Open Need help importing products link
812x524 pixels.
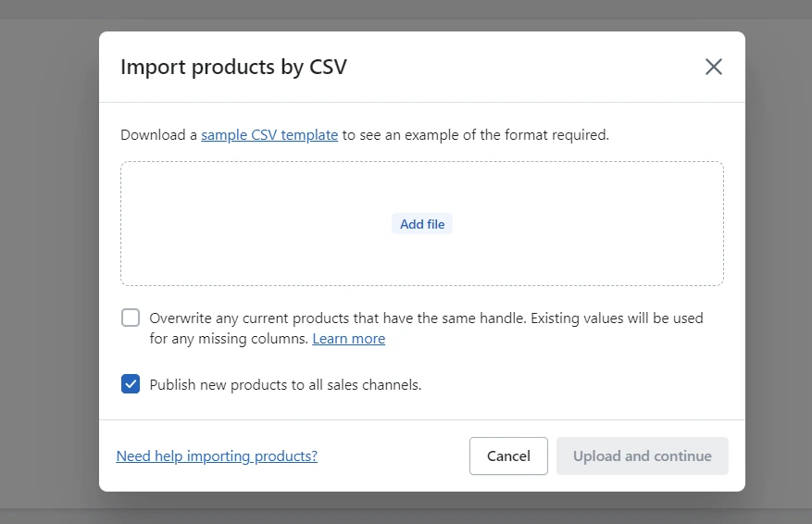(x=217, y=456)
